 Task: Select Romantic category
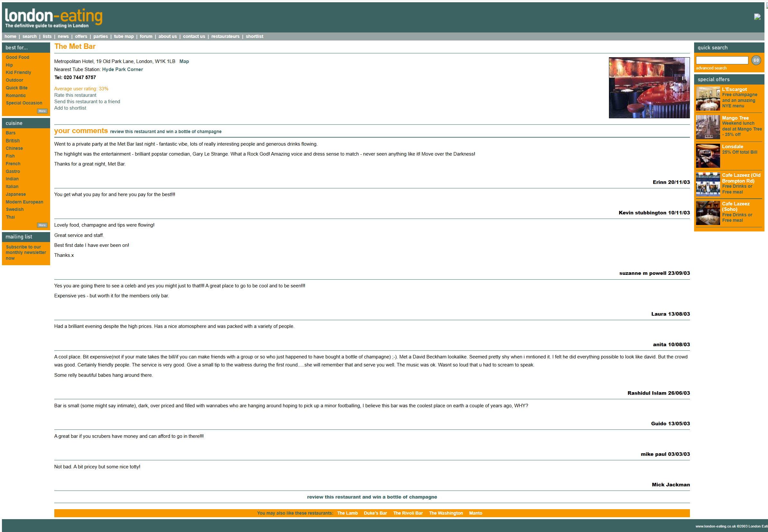[x=16, y=95]
